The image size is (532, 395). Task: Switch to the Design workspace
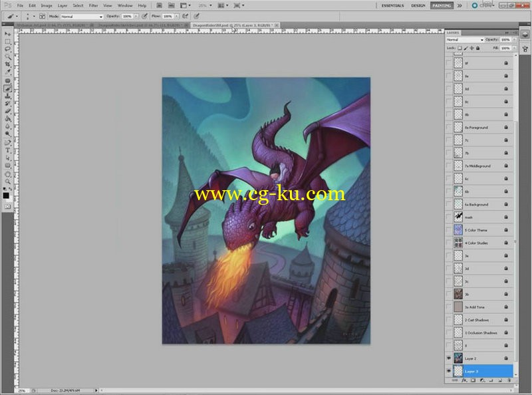coord(418,5)
